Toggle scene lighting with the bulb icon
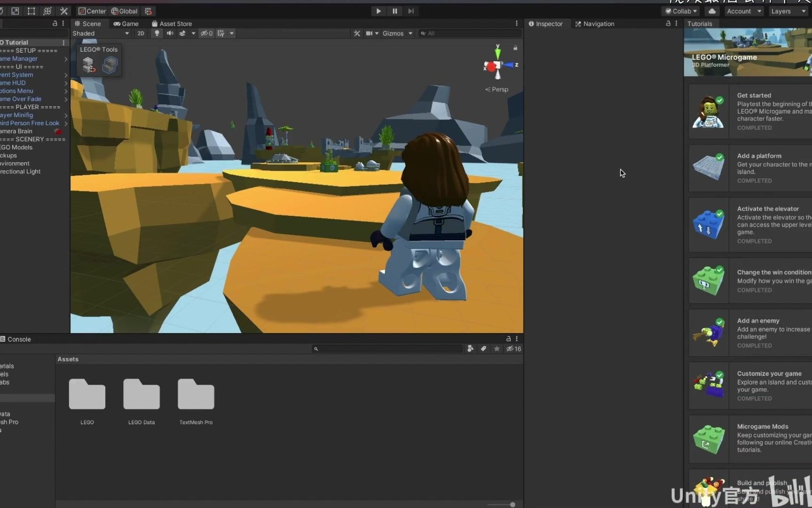The image size is (812, 508). [156, 33]
